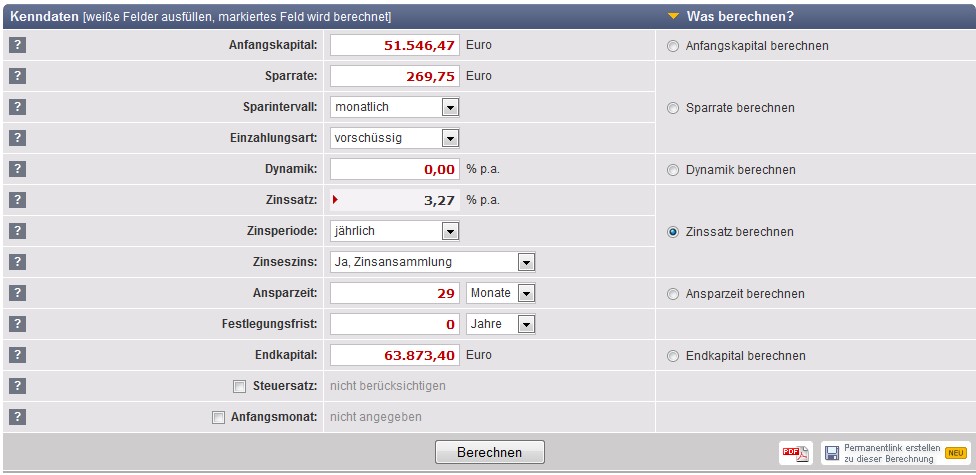Open help icon for Endkapital row

[17, 355]
